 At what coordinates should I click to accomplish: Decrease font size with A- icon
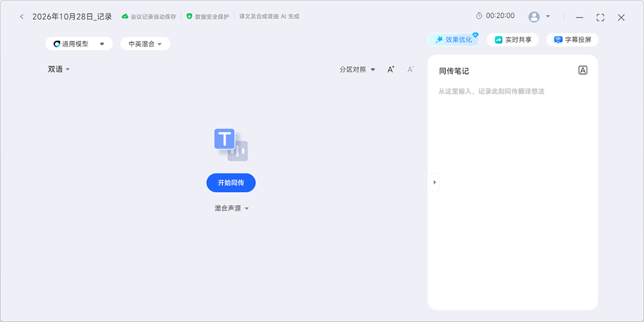point(411,69)
